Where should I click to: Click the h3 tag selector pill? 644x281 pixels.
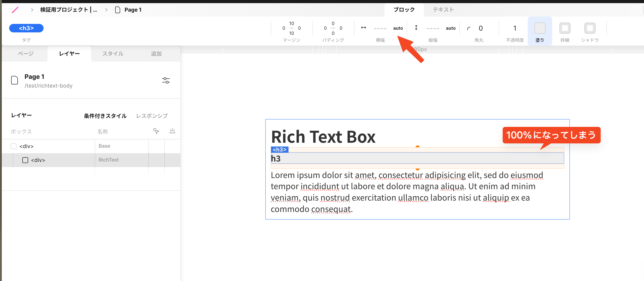(26, 28)
